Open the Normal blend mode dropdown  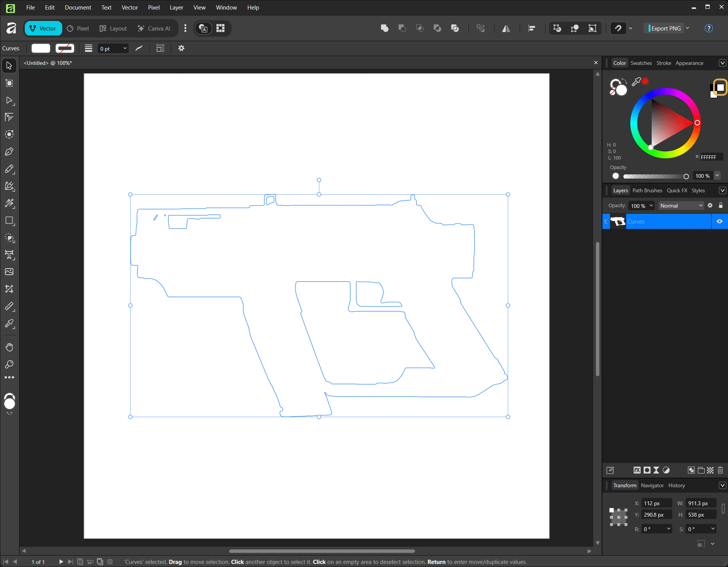(681, 205)
